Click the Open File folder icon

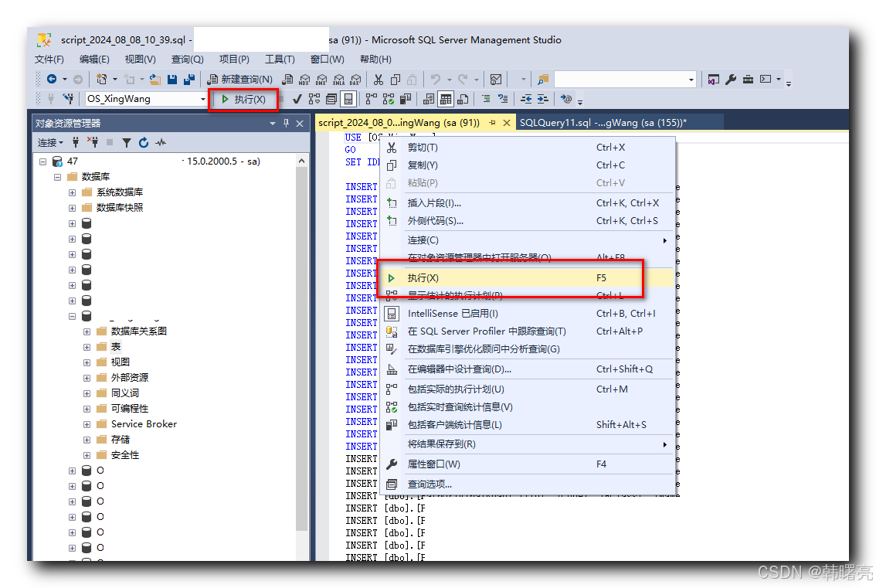click(x=154, y=80)
